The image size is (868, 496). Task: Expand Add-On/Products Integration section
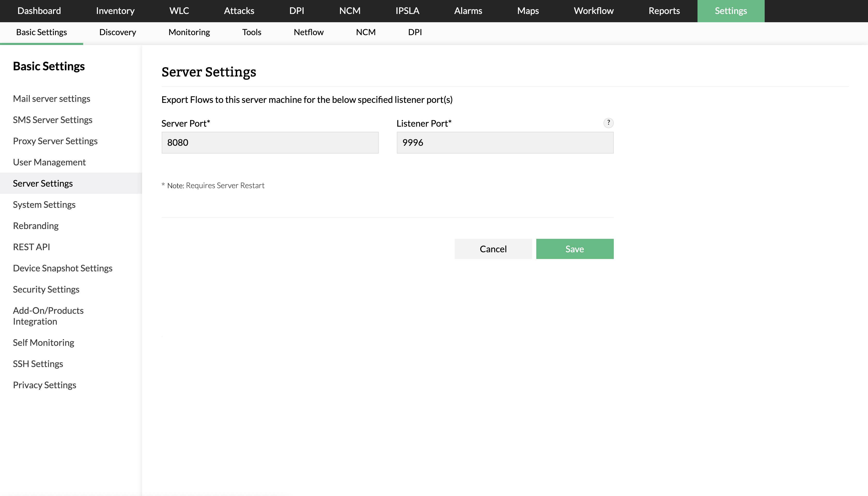click(x=48, y=315)
